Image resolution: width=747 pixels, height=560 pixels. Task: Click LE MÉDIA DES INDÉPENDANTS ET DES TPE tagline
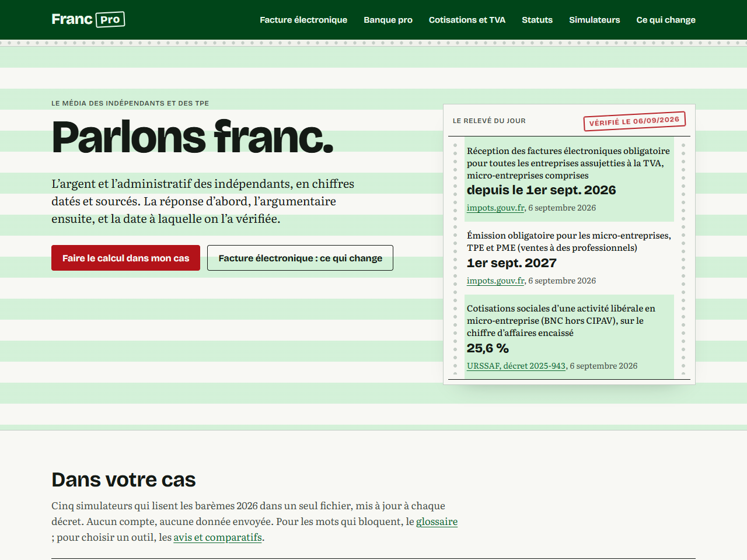click(x=130, y=103)
